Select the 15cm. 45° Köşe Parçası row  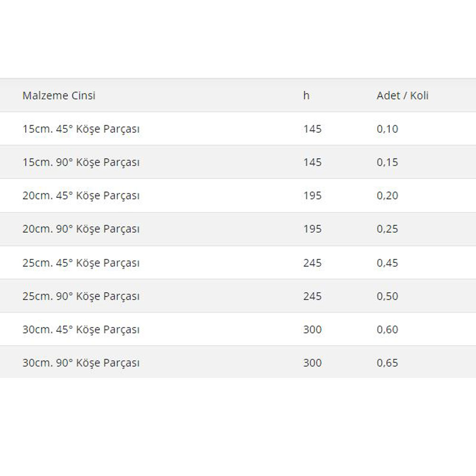pyautogui.click(x=238, y=129)
